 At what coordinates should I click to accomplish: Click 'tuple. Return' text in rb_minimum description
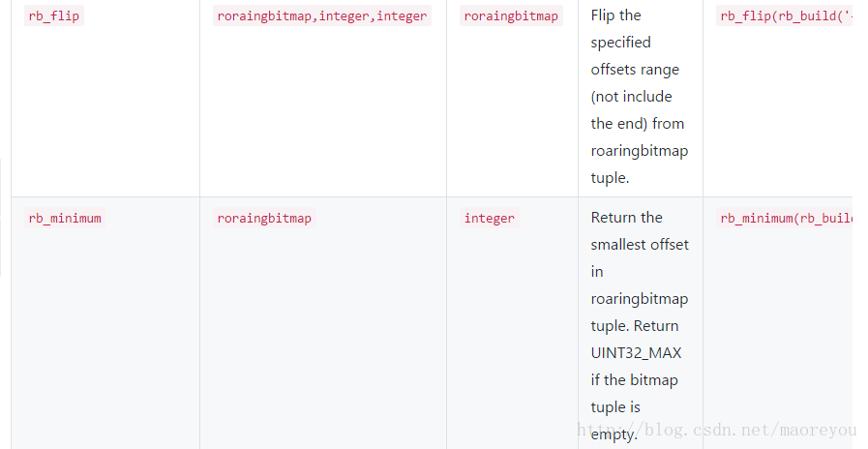tap(635, 326)
